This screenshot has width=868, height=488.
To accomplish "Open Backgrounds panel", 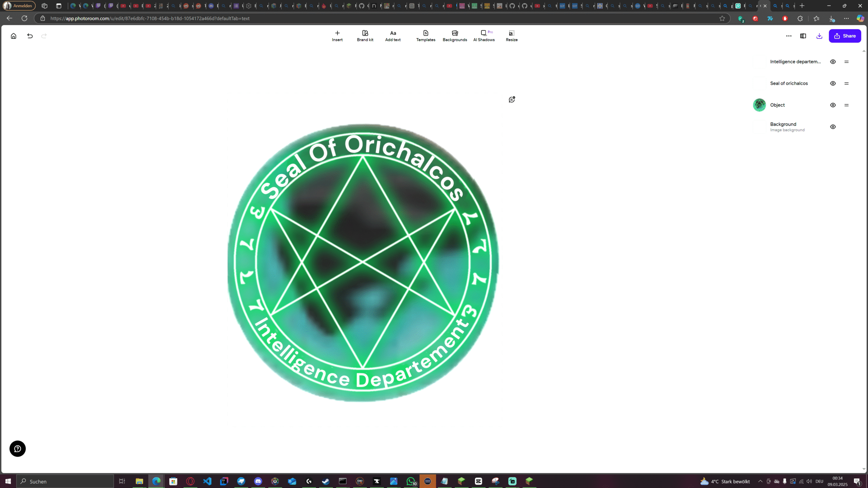I will click(x=455, y=36).
